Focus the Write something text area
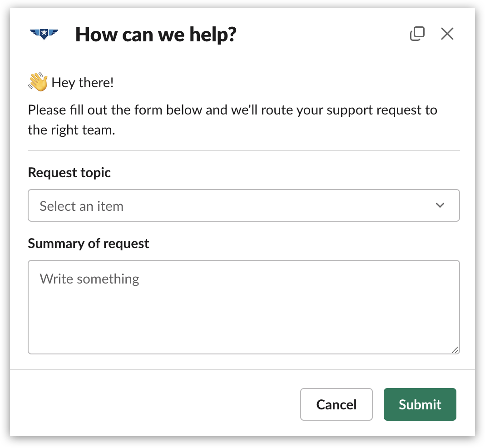The image size is (485, 448). pyautogui.click(x=244, y=307)
